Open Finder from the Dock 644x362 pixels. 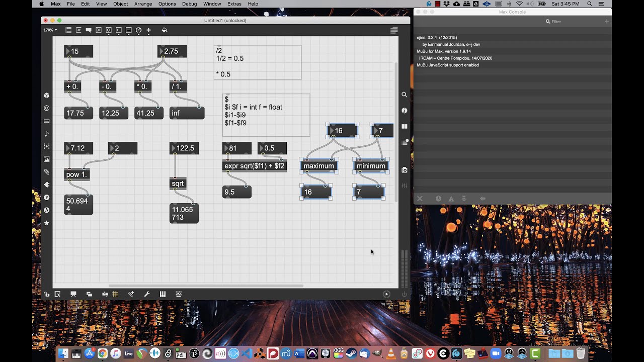pos(63,353)
